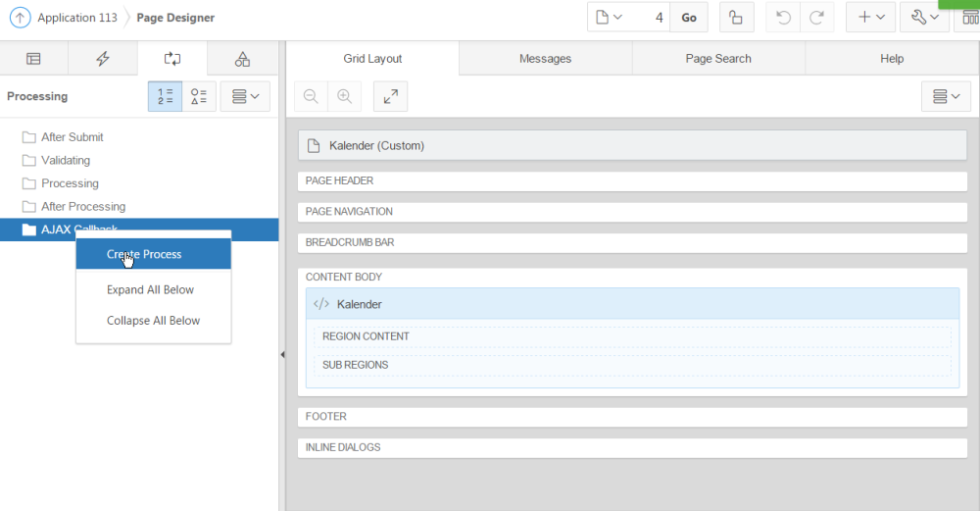Image resolution: width=980 pixels, height=511 pixels.
Task: Click the redo arrow icon
Action: [x=816, y=18]
